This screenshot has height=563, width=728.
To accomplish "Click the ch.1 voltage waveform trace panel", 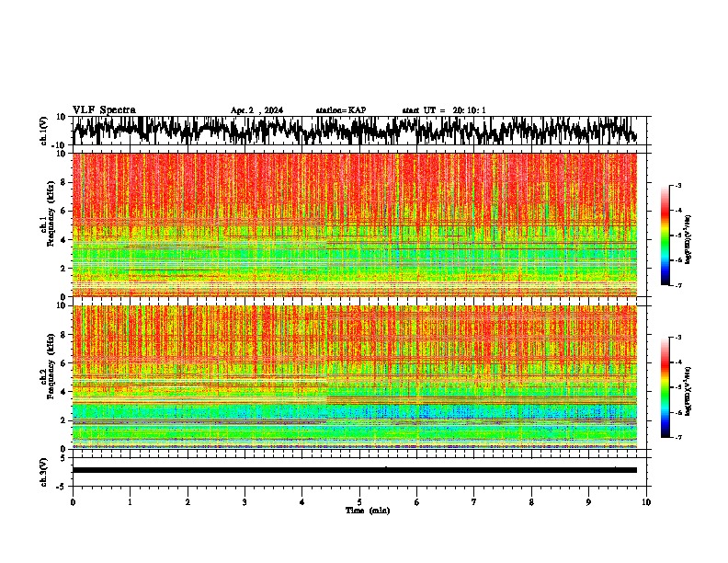I will 359,131.
